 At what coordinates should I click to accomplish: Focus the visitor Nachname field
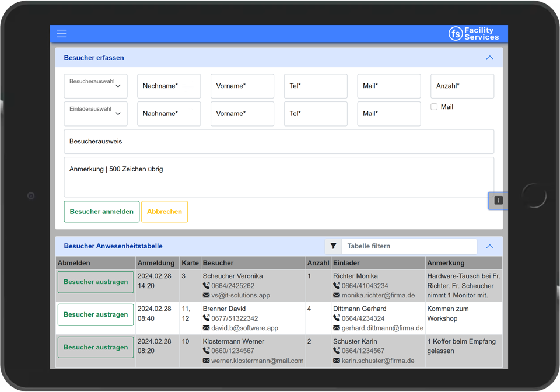coord(169,86)
